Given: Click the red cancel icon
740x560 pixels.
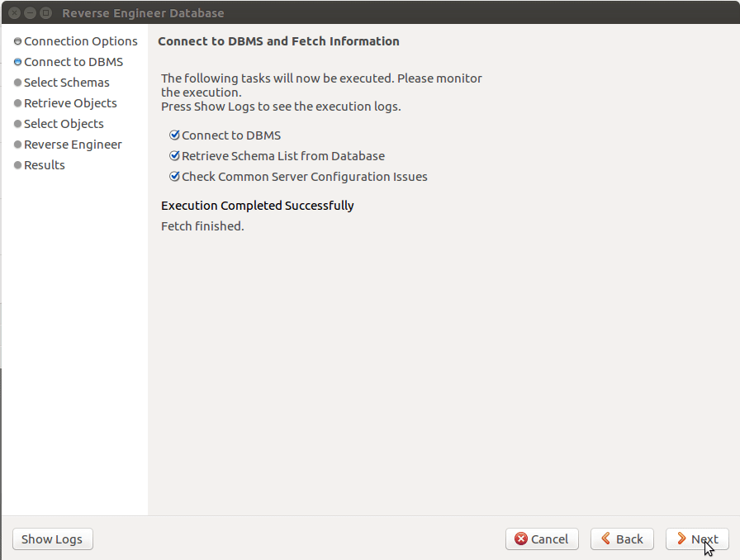Looking at the screenshot, I should 521,539.
